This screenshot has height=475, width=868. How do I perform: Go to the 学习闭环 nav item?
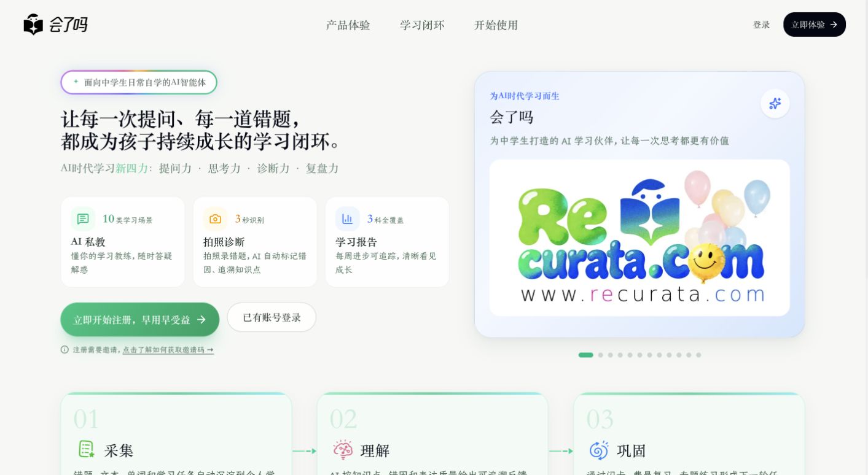click(422, 25)
